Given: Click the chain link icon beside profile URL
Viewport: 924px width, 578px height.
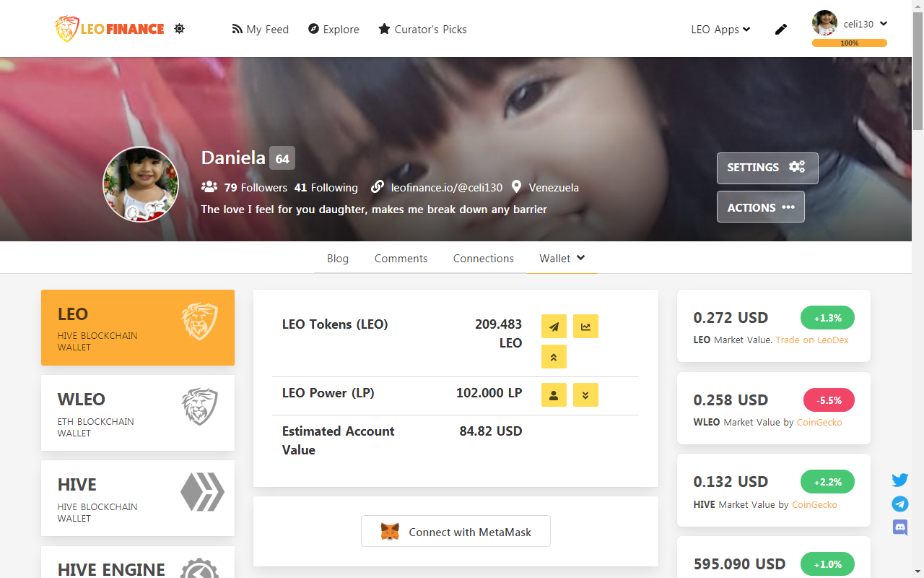Looking at the screenshot, I should [x=378, y=187].
